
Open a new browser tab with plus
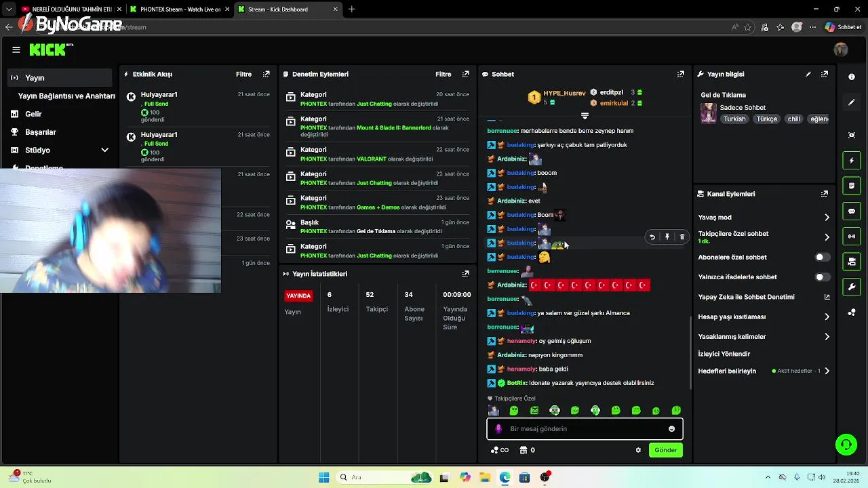click(x=351, y=9)
